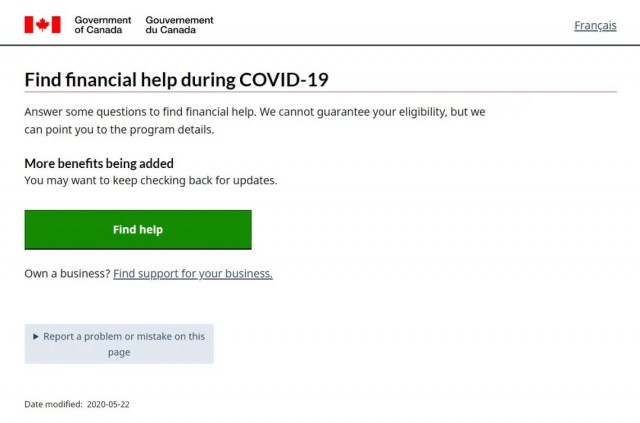Click the word COVID-19 in the page title
Viewport: 640px width, 423px height.
pyautogui.click(x=284, y=80)
